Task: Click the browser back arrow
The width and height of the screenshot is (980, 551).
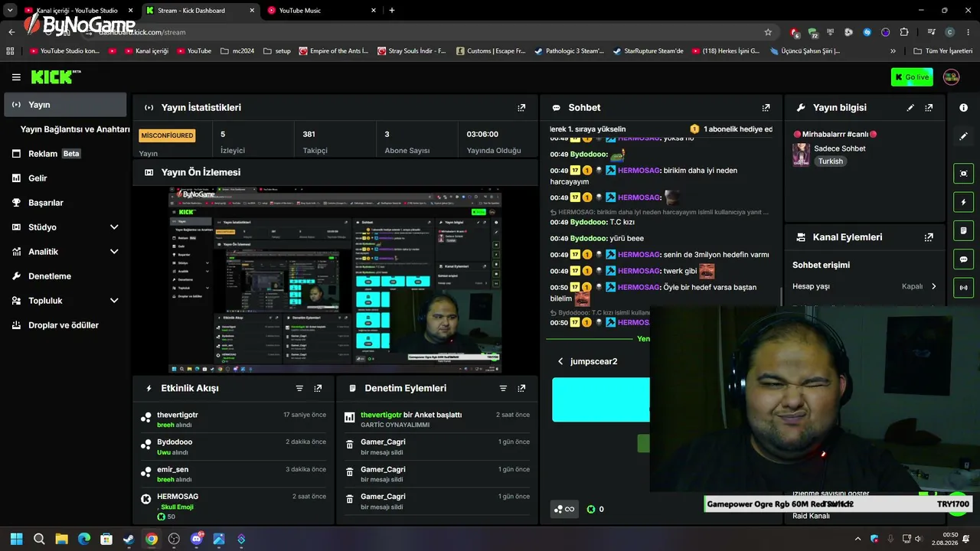Action: pos(11,32)
